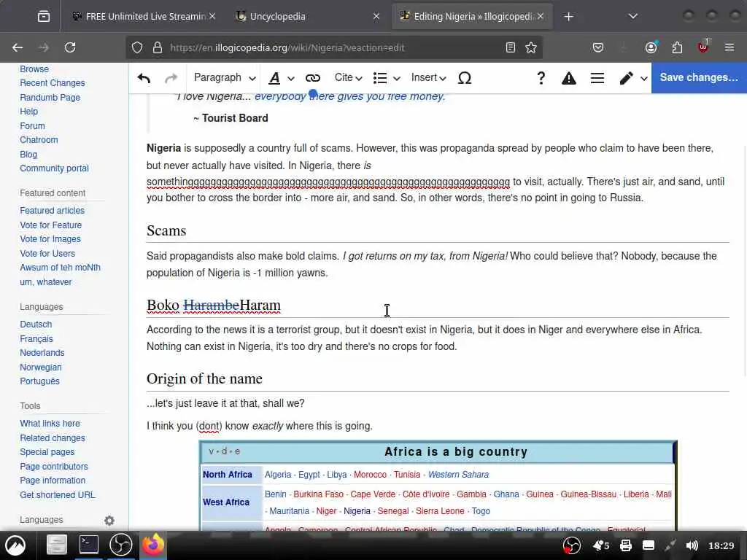The height and width of the screenshot is (560, 747).
Task: Close the Uncyclopedia tab
Action: (x=376, y=17)
